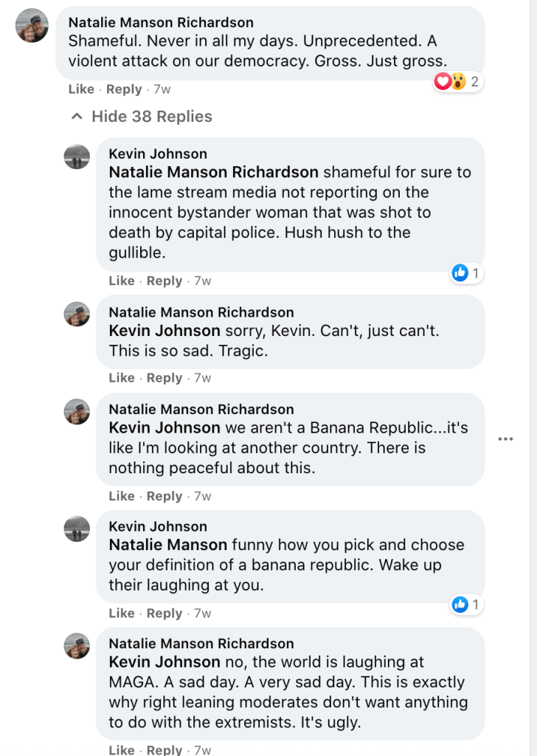This screenshot has height=756, width=537.
Task: Reply to the "Banana Republic" comment by Natalie
Action: 164,496
